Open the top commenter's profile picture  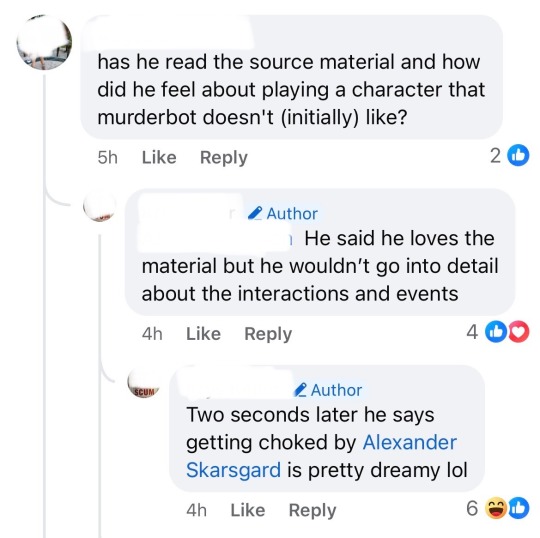[x=44, y=43]
